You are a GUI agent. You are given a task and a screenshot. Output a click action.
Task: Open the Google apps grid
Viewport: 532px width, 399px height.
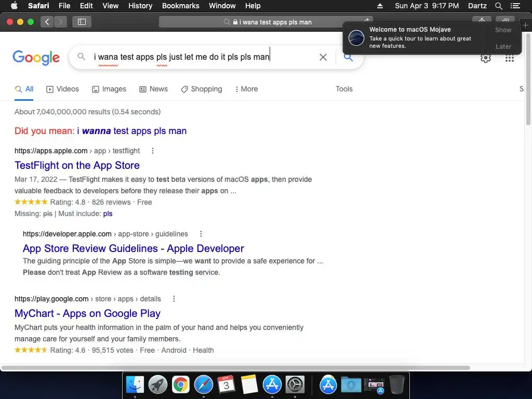point(509,58)
